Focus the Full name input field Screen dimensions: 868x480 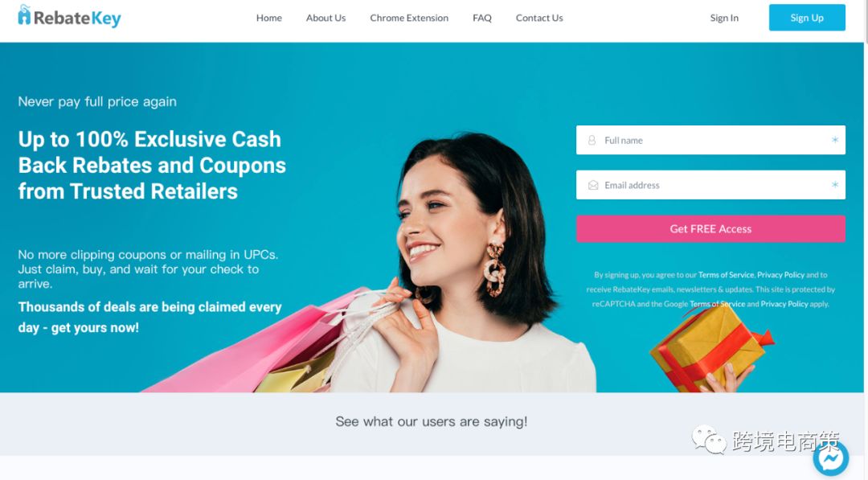710,140
